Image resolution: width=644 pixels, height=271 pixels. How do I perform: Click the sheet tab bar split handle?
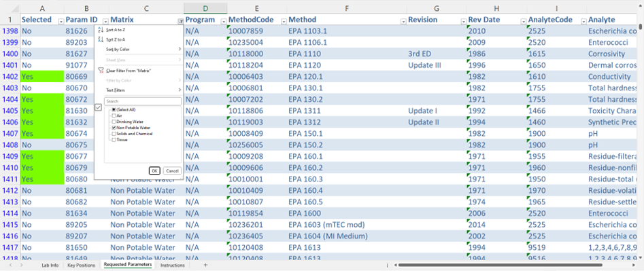[388, 266]
